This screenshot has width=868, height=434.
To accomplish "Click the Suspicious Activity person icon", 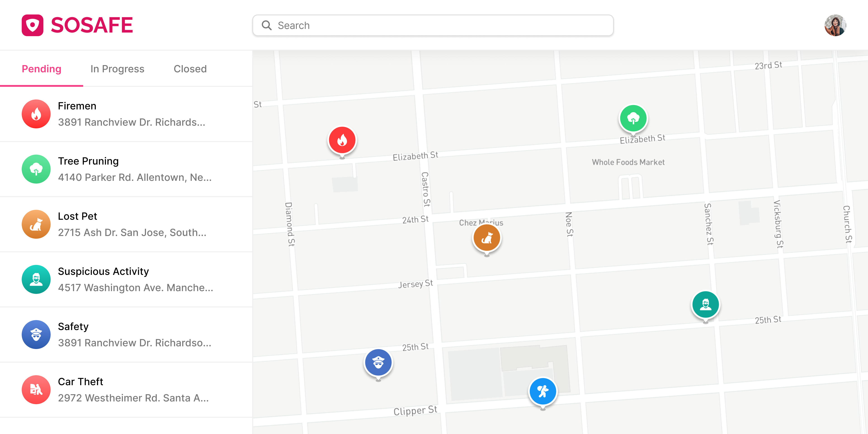I will 36,279.
